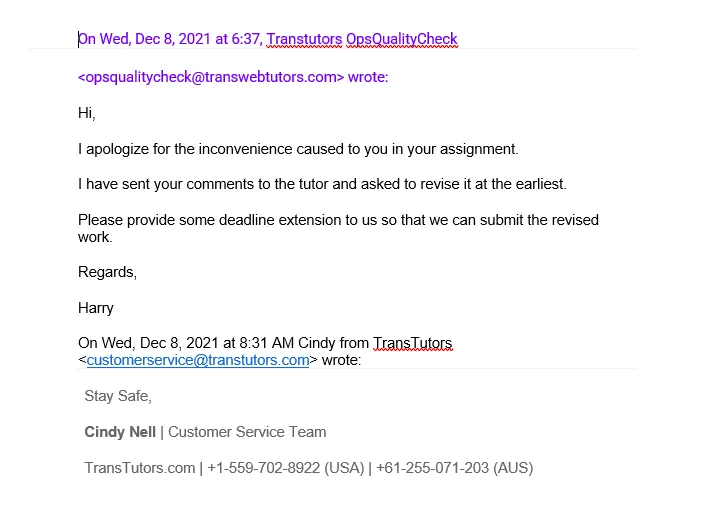Click "wrote:" after the customerservice address
This screenshot has width=701, height=523.
[341, 361]
